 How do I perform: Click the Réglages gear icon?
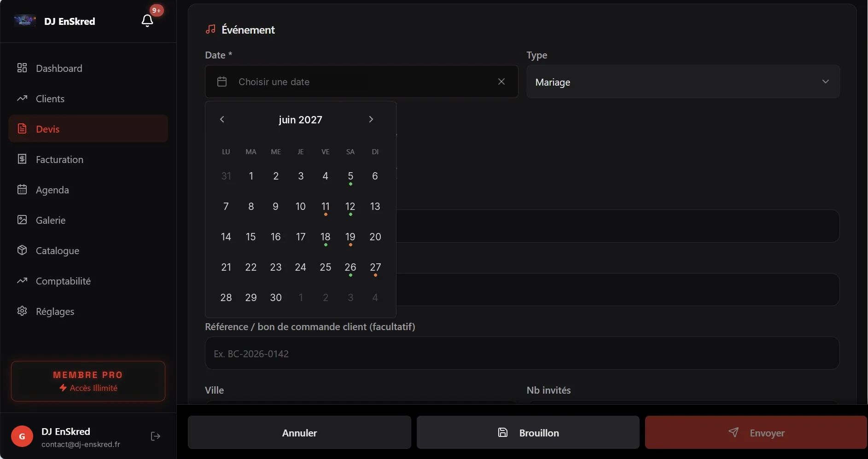tap(22, 311)
